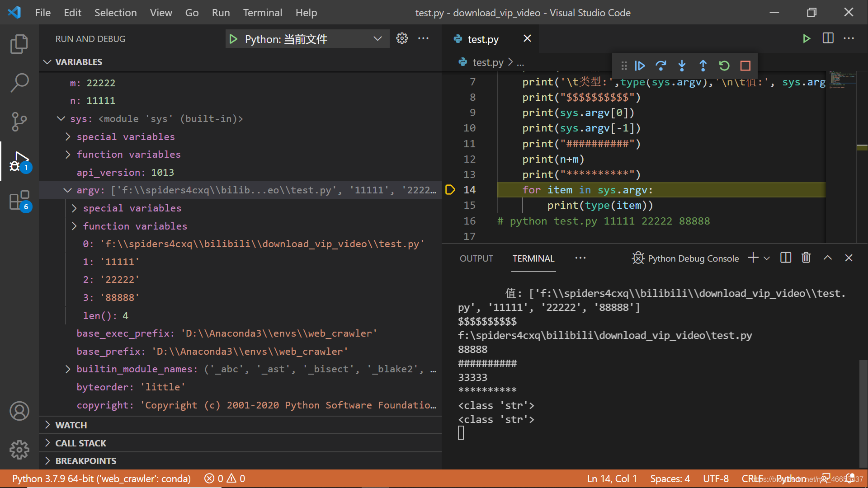Split the terminal panel
The width and height of the screenshot is (868, 488).
[x=785, y=258]
